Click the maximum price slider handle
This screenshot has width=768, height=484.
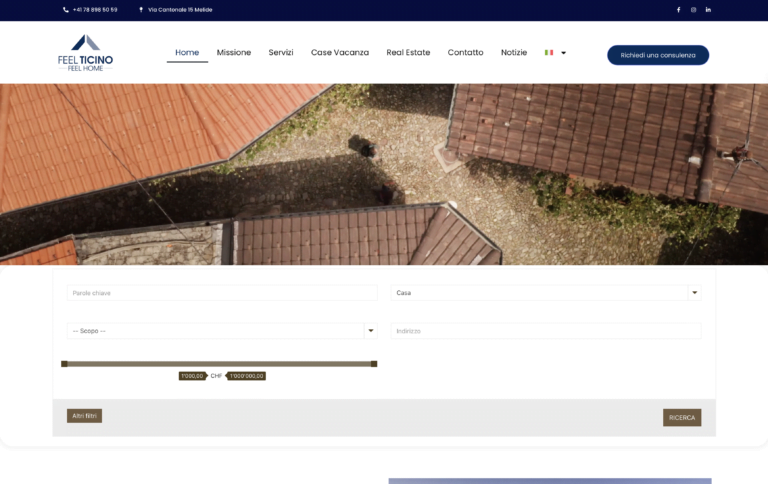(374, 363)
